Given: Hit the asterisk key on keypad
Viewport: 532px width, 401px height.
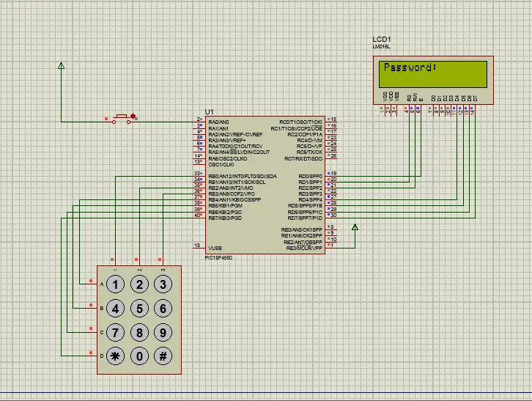Looking at the screenshot, I should 115,356.
